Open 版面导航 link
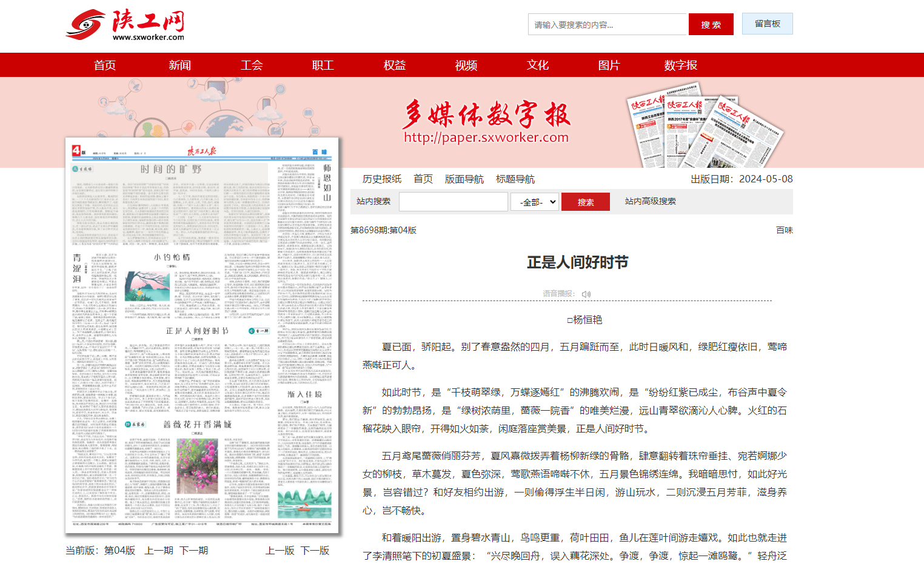The width and height of the screenshot is (924, 564). point(464,179)
